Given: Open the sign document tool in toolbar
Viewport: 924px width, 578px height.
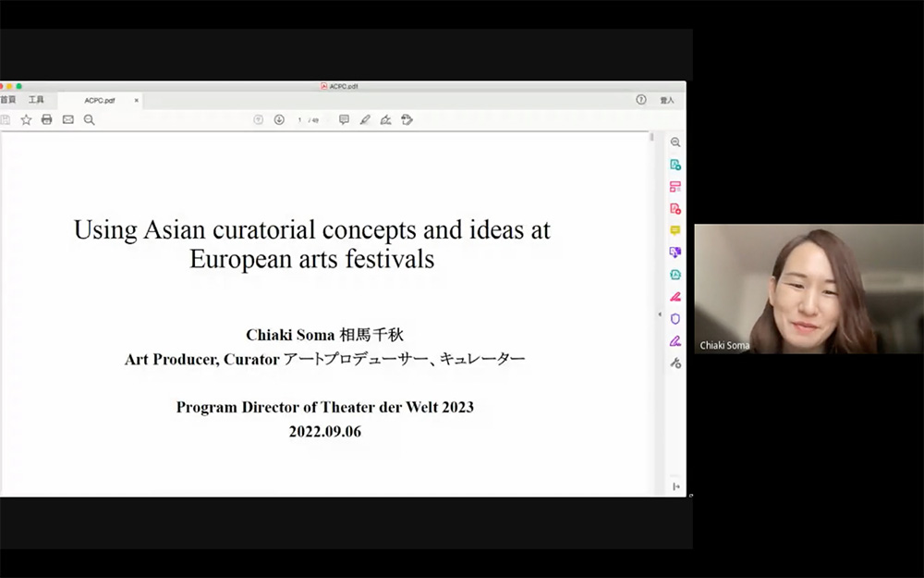Looking at the screenshot, I should point(385,119).
